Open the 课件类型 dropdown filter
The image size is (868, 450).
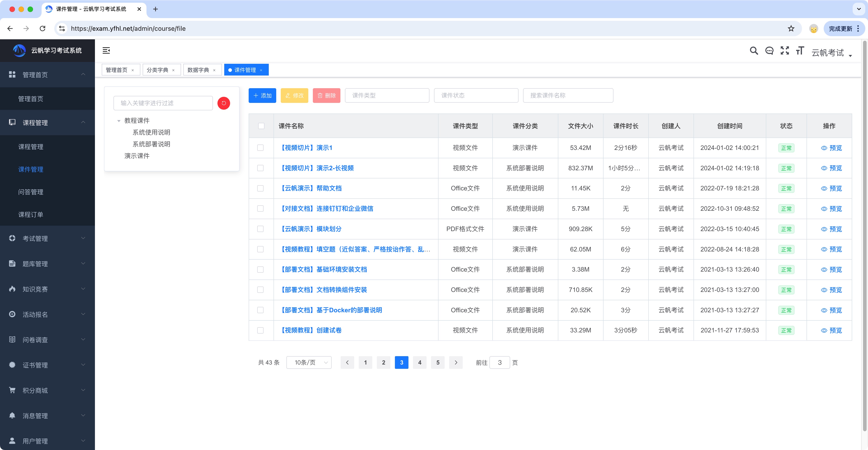point(387,95)
